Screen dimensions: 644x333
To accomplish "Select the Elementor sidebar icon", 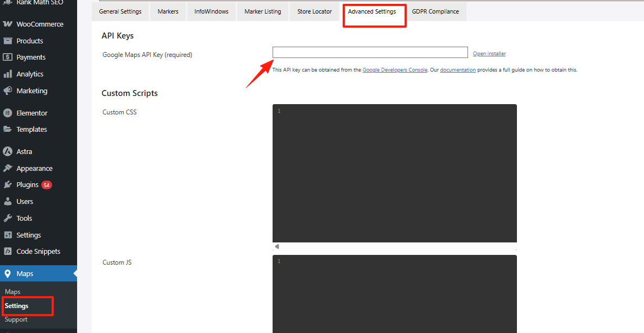I will click(x=10, y=113).
